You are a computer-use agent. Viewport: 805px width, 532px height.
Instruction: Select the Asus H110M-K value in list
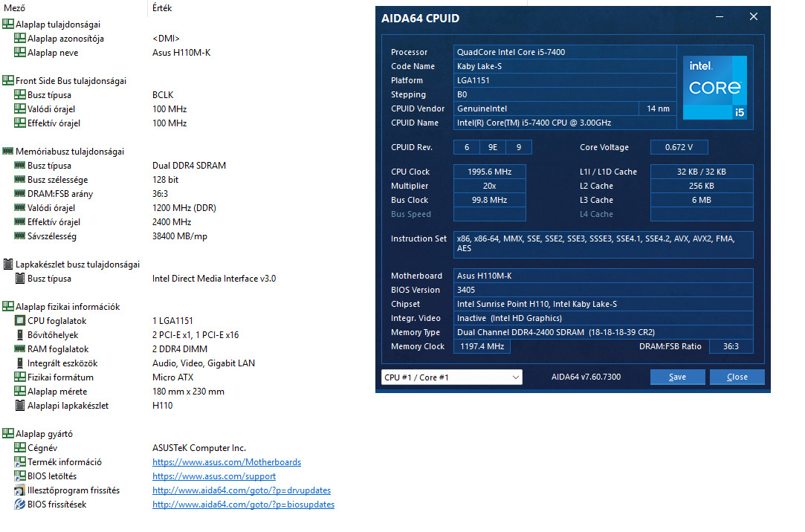click(181, 52)
